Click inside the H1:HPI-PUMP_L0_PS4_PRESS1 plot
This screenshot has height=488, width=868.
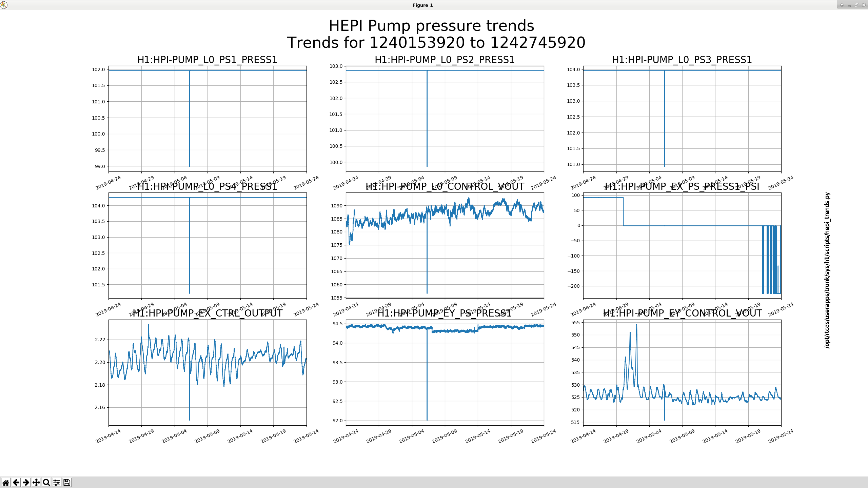click(208, 246)
